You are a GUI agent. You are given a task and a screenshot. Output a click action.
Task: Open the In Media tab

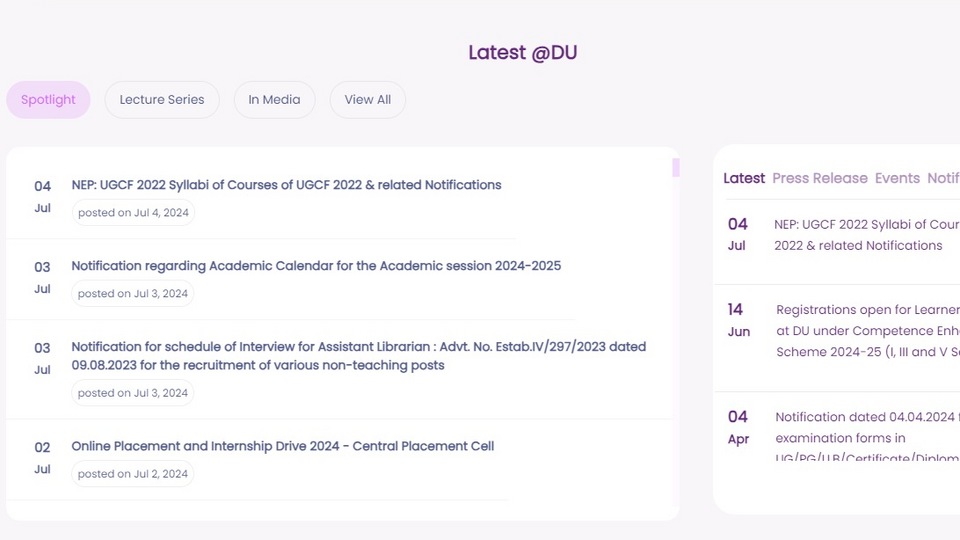point(274,100)
